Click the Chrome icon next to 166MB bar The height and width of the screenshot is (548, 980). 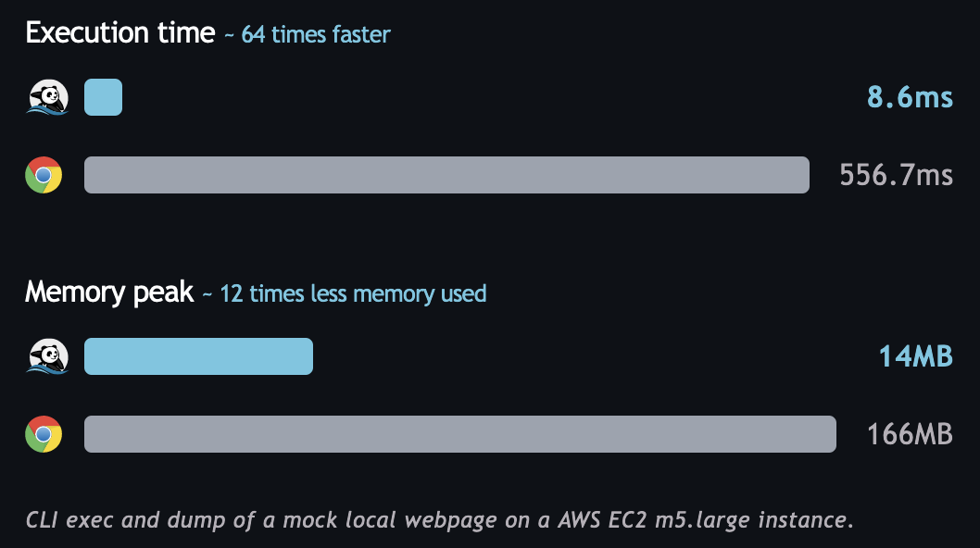tap(44, 434)
